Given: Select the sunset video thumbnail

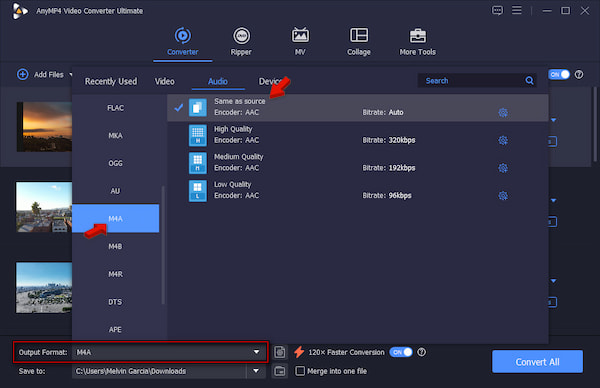Looking at the screenshot, I should (x=44, y=127).
